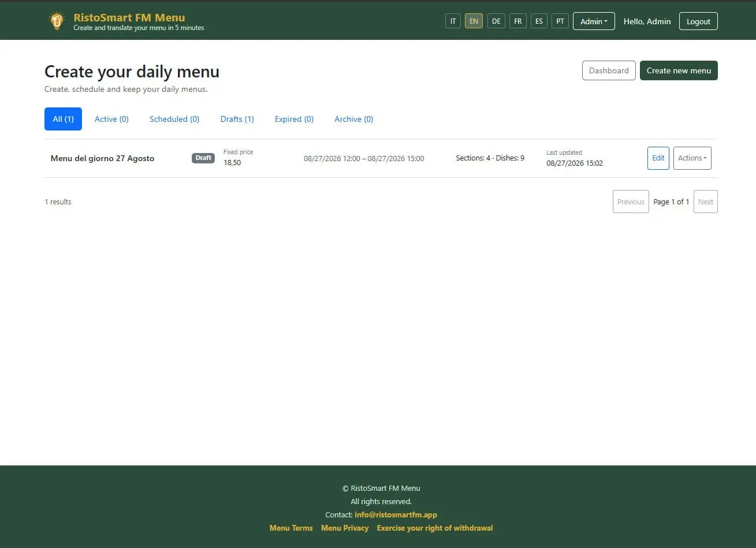Switch language to Italian (IT)

pos(453,21)
